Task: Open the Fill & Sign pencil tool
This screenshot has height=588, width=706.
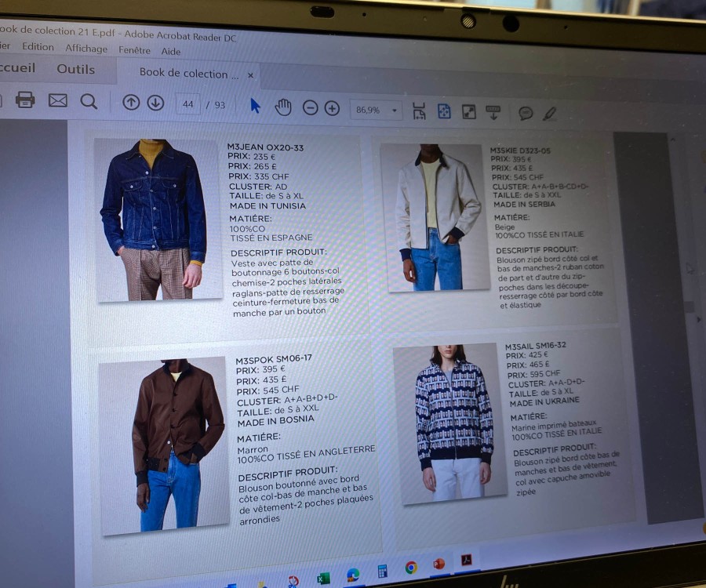Action: pos(550,111)
